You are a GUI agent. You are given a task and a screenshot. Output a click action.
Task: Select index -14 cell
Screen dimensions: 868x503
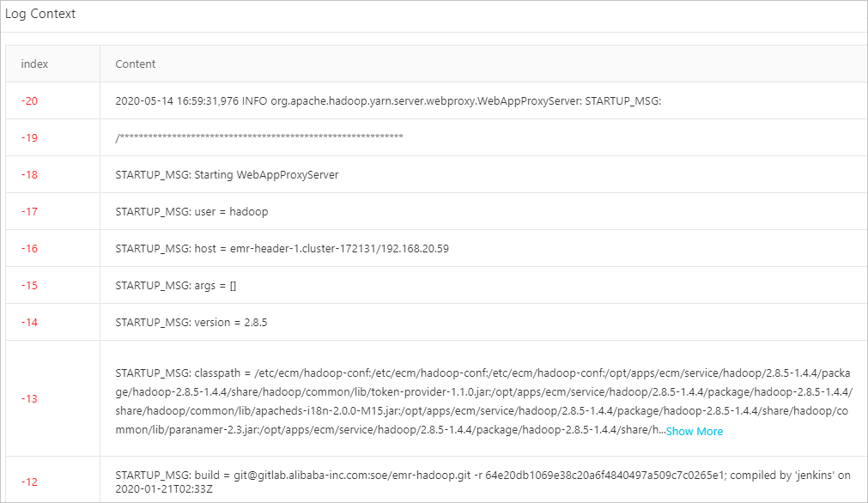coord(30,323)
